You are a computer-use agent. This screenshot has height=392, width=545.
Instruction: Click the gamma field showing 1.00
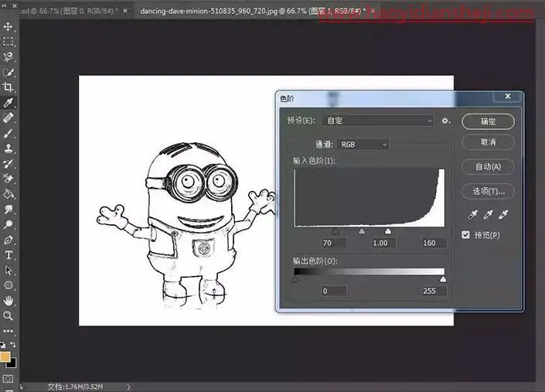[383, 243]
